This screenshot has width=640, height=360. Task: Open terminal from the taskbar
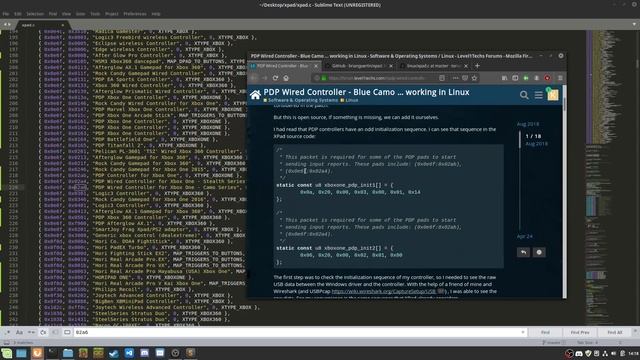52,353
